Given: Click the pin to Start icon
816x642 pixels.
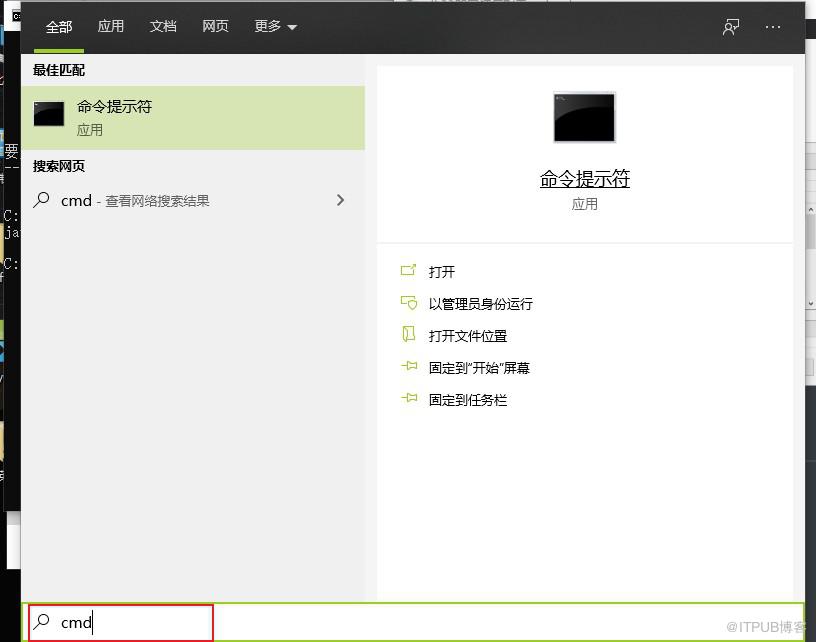Looking at the screenshot, I should tap(409, 366).
